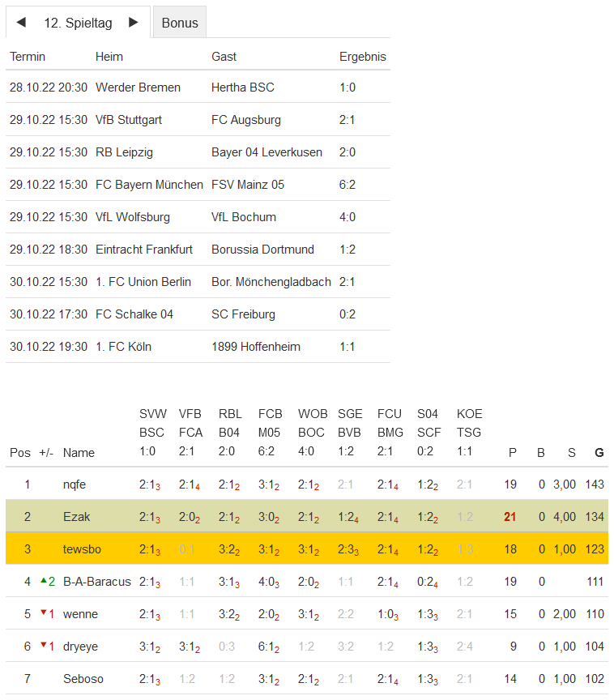614x700 pixels.
Task: Sort the ranking by P column
Action: coord(512,453)
